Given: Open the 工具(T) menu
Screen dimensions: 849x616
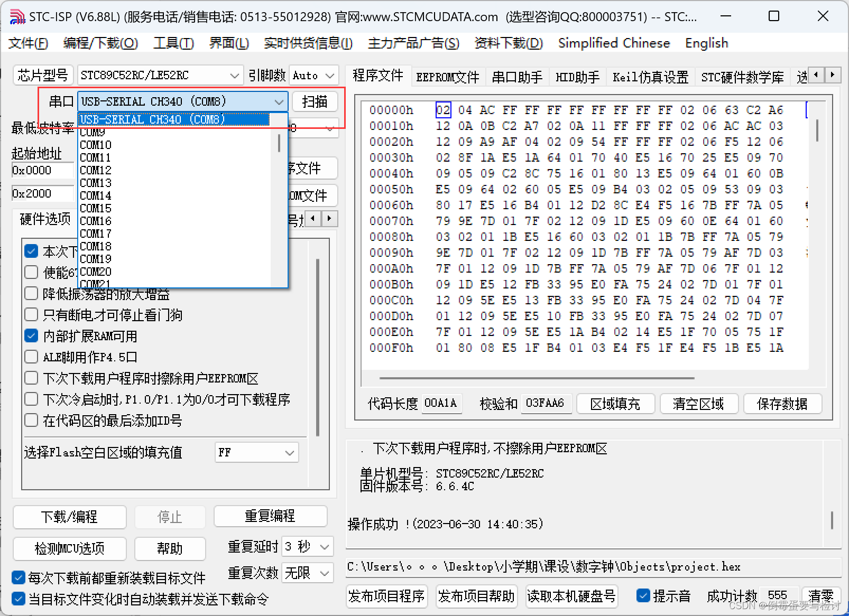Looking at the screenshot, I should click(x=173, y=43).
